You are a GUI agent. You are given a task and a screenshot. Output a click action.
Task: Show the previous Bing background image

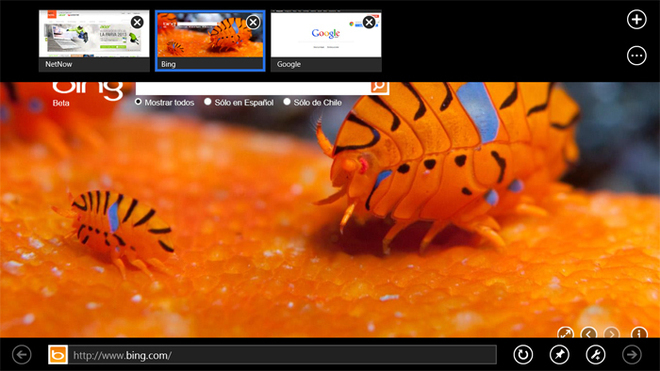[x=588, y=333]
